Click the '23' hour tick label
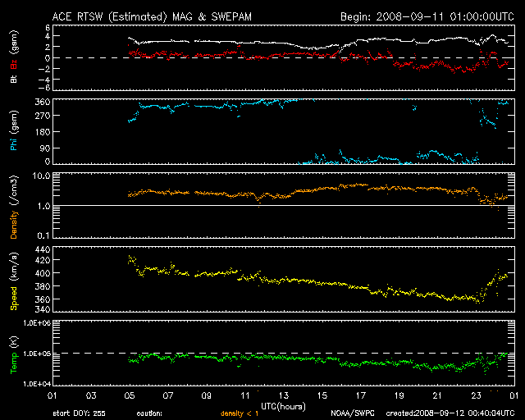525x420 pixels. click(x=476, y=395)
